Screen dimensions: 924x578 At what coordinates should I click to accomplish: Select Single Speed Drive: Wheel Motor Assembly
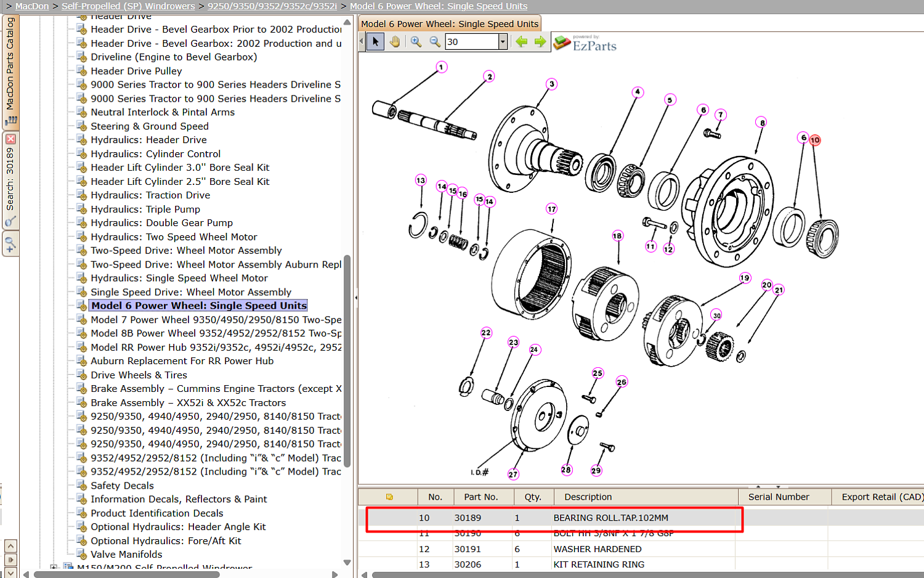(x=191, y=292)
